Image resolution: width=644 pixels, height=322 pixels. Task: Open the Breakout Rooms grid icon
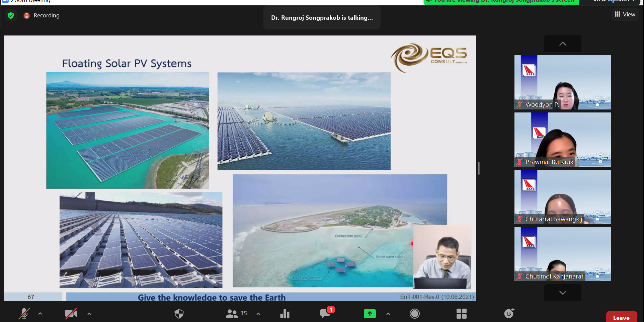(x=461, y=314)
